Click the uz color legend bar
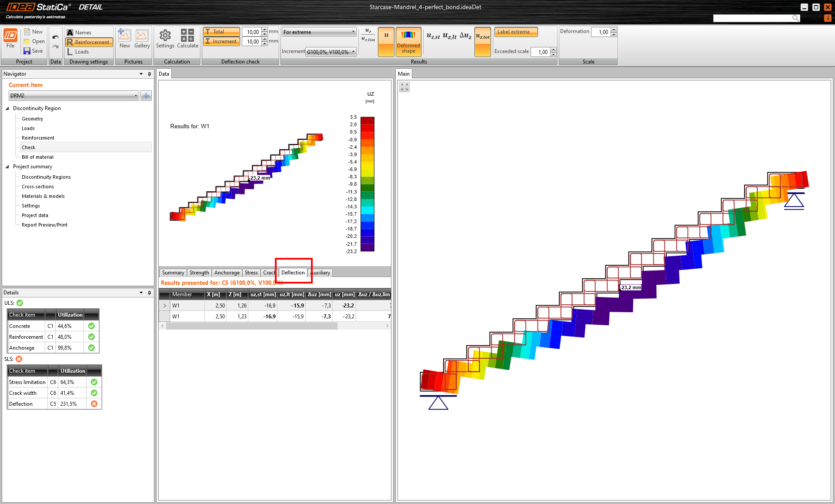The height and width of the screenshot is (504, 835). coord(367,184)
